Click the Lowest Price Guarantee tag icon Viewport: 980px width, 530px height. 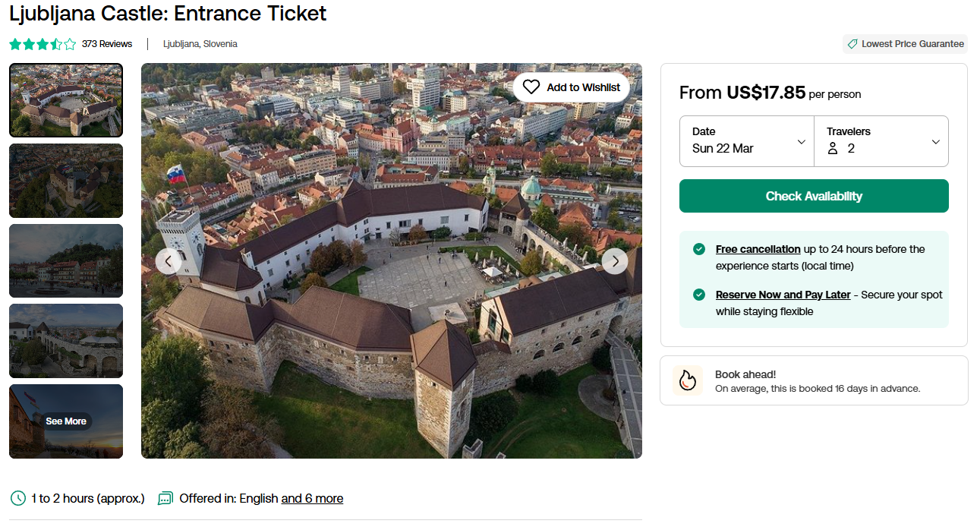click(852, 44)
